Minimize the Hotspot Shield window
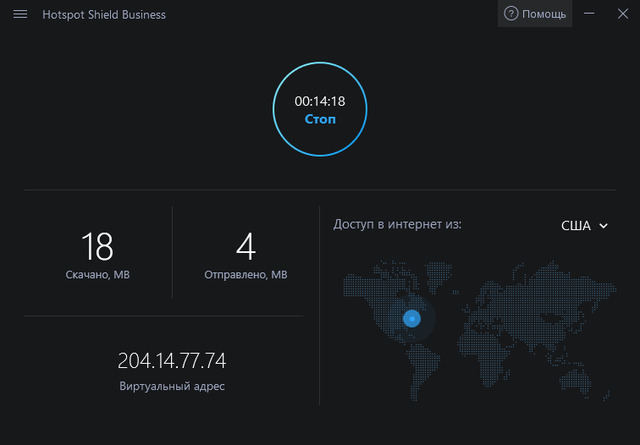The height and width of the screenshot is (445, 640). (589, 14)
